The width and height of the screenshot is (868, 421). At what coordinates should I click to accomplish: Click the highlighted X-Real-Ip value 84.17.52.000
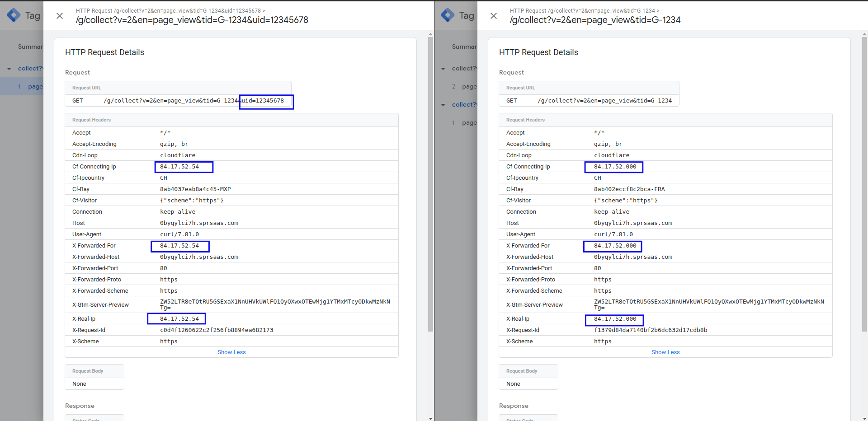[614, 319]
